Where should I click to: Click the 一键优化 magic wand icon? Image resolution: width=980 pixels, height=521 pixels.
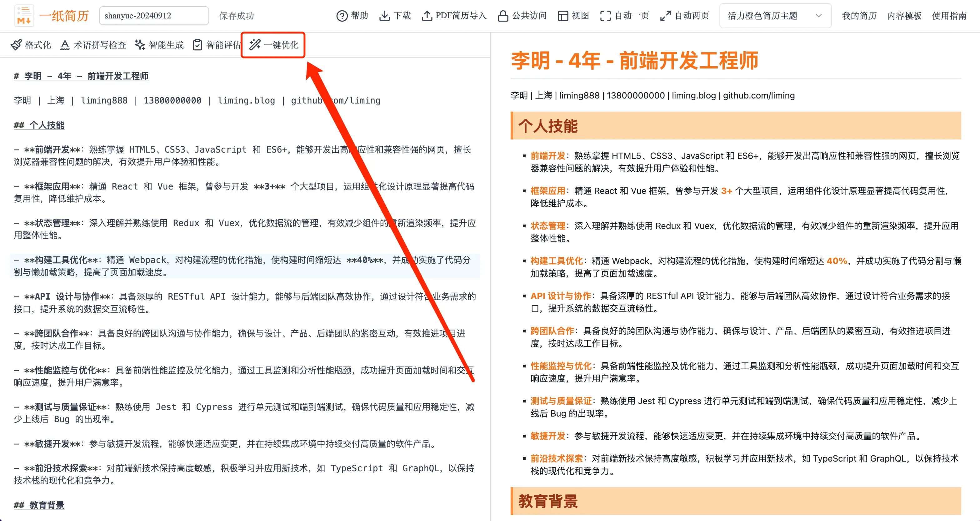click(x=255, y=45)
